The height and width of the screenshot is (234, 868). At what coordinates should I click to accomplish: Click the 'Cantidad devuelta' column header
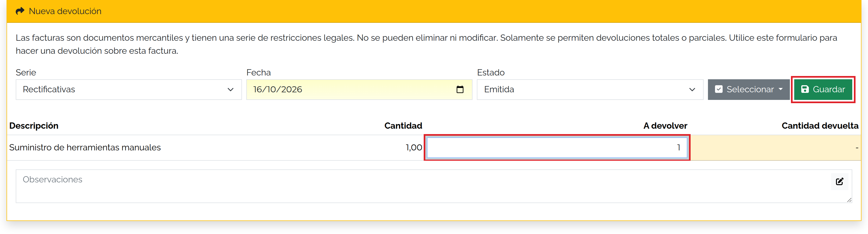pos(820,126)
